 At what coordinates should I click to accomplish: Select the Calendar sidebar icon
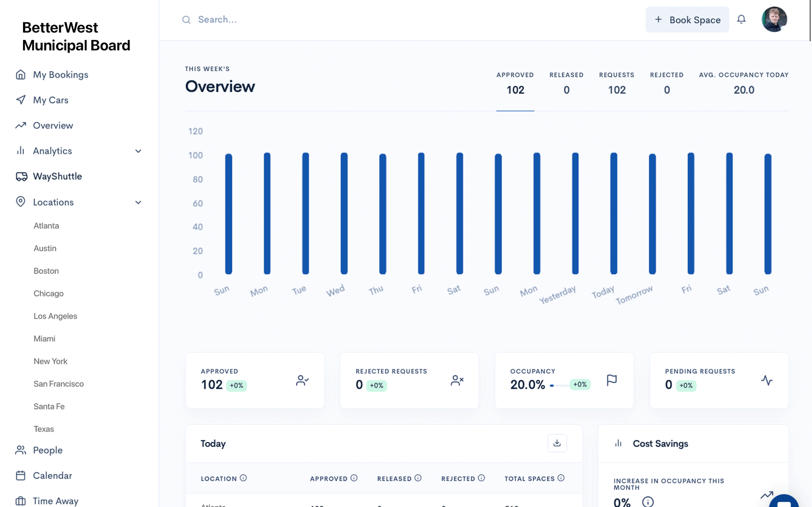(21, 475)
